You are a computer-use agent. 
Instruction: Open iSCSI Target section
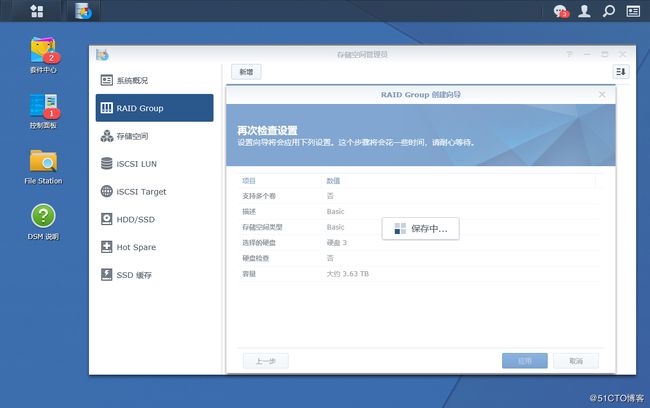155,192
